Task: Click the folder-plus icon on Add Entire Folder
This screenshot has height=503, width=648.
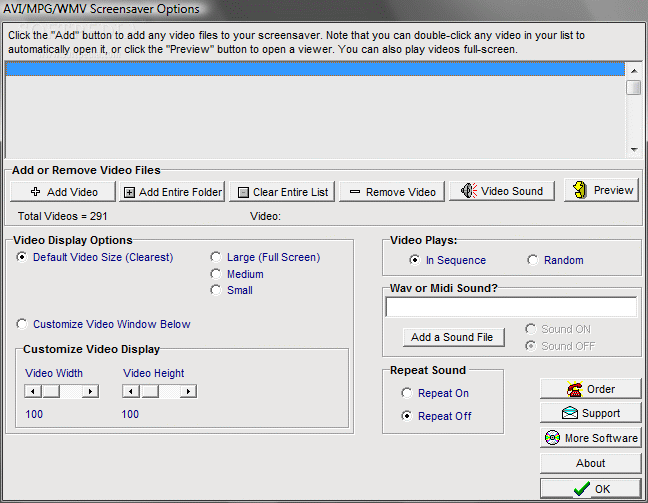Action: [x=129, y=193]
